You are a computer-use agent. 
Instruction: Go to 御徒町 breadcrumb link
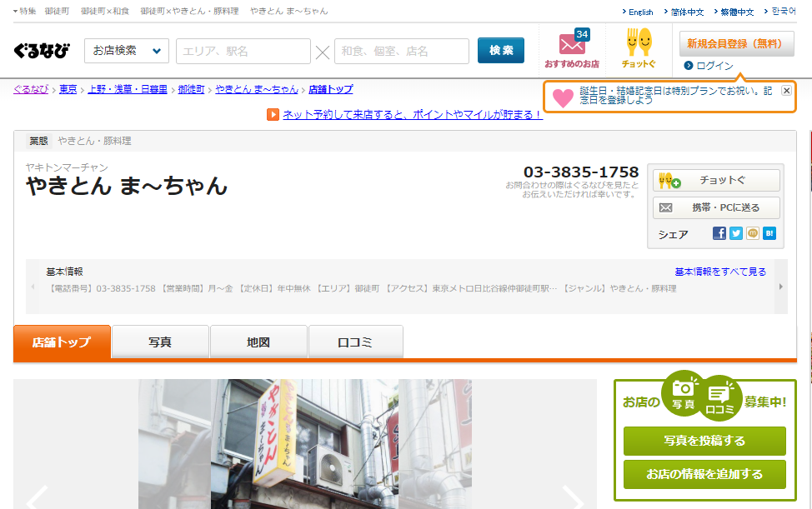pos(191,89)
